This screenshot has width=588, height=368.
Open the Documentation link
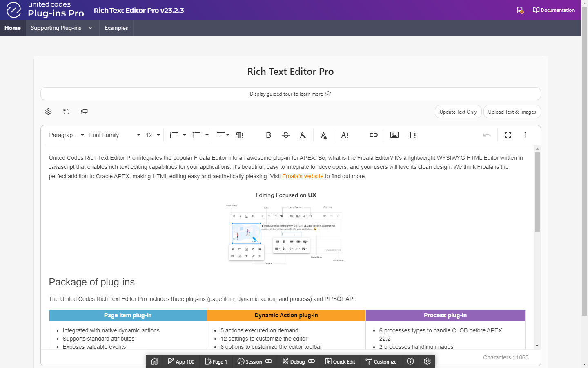coord(554,10)
